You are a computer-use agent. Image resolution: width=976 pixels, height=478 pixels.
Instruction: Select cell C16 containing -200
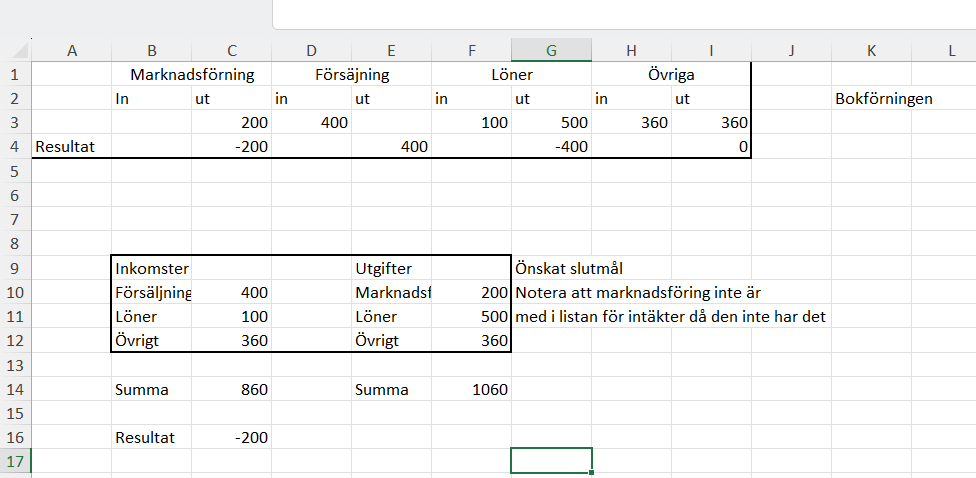pos(232,438)
